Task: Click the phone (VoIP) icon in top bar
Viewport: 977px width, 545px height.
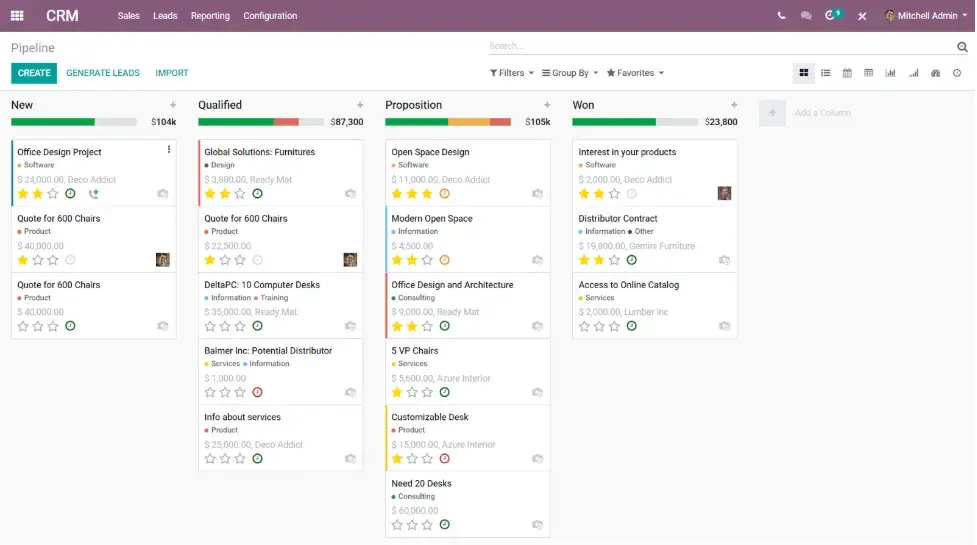Action: tap(781, 16)
